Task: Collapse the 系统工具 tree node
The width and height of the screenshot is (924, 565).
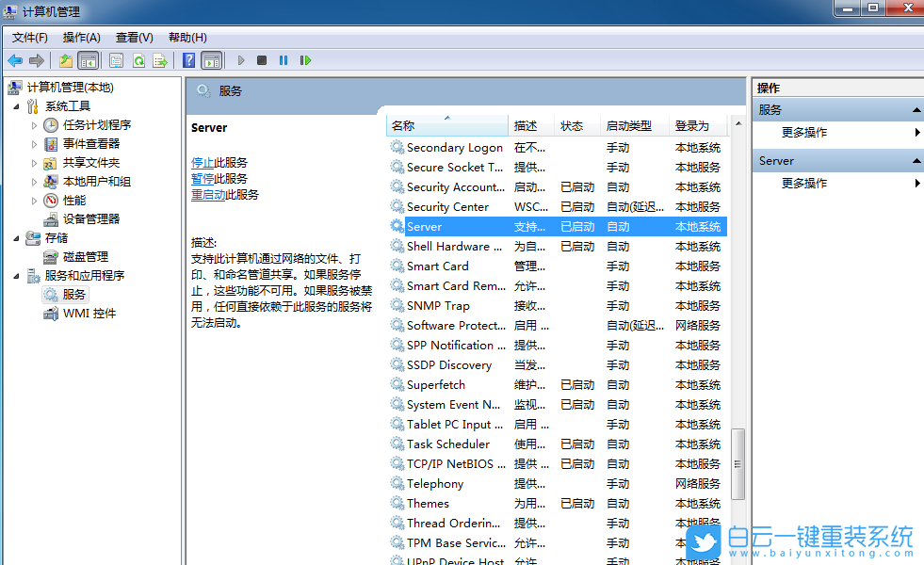Action: pyautogui.click(x=17, y=106)
